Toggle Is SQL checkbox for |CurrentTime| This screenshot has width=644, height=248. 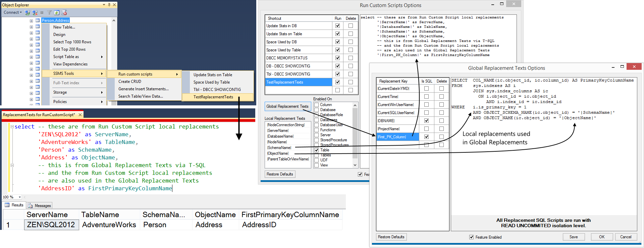[426, 97]
